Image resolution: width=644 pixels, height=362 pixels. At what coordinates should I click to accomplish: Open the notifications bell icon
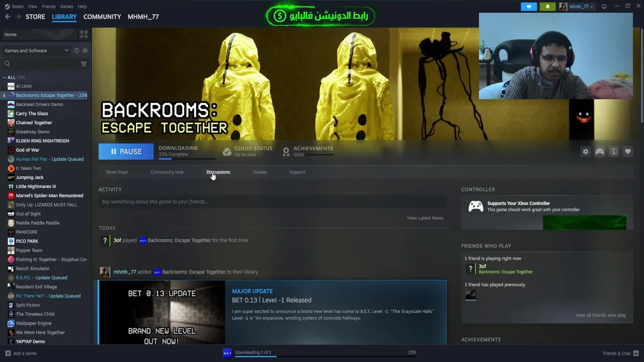point(547,7)
